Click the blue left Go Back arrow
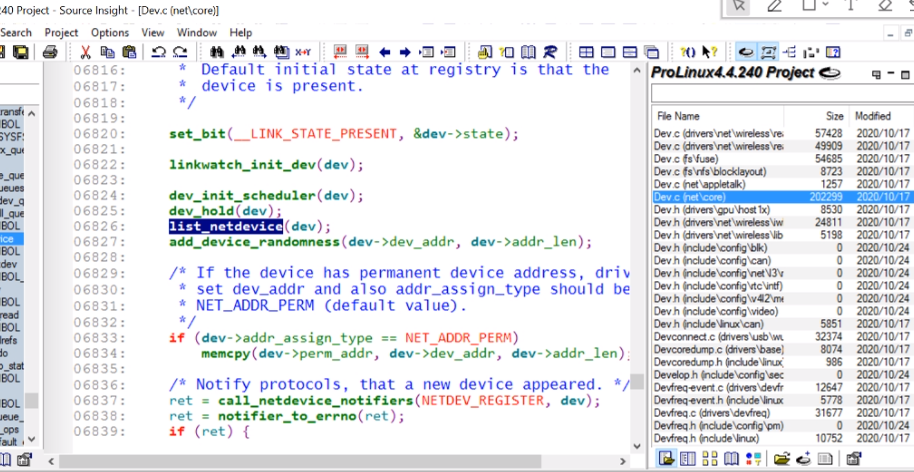914x472 pixels. (384, 52)
